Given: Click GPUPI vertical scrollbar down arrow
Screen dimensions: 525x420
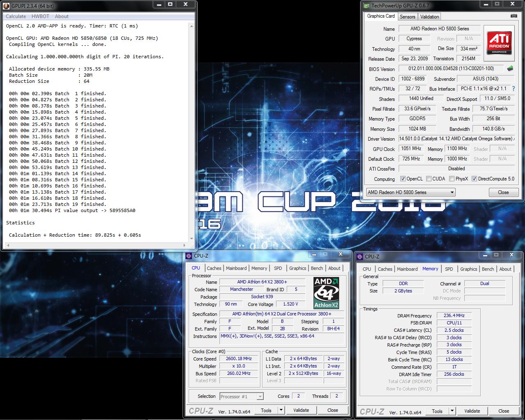Looking at the screenshot, I should pyautogui.click(x=192, y=238).
